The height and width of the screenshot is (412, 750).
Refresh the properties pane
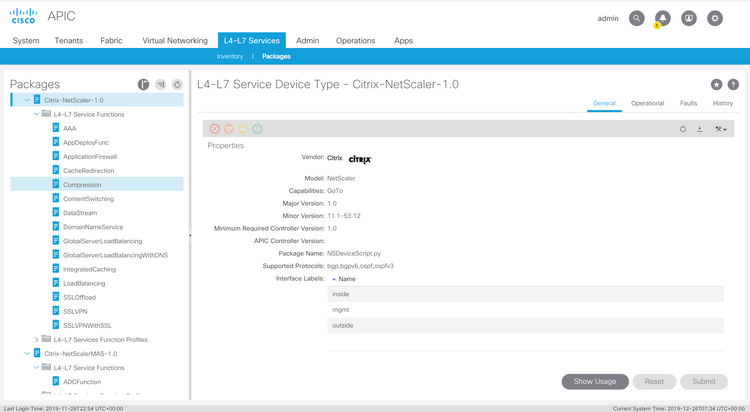[x=683, y=129]
